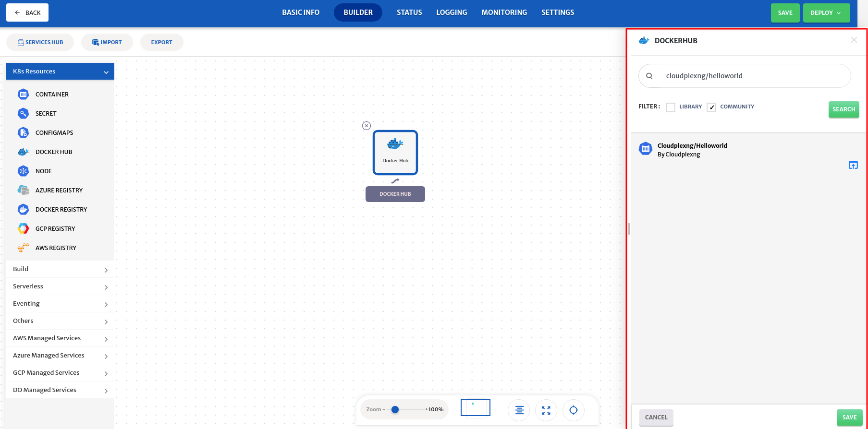The image size is (868, 429).
Task: Click the align center layout icon
Action: click(519, 410)
